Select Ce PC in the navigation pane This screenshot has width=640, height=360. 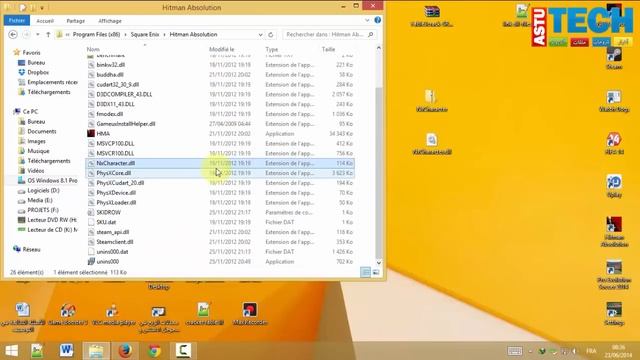click(30, 111)
